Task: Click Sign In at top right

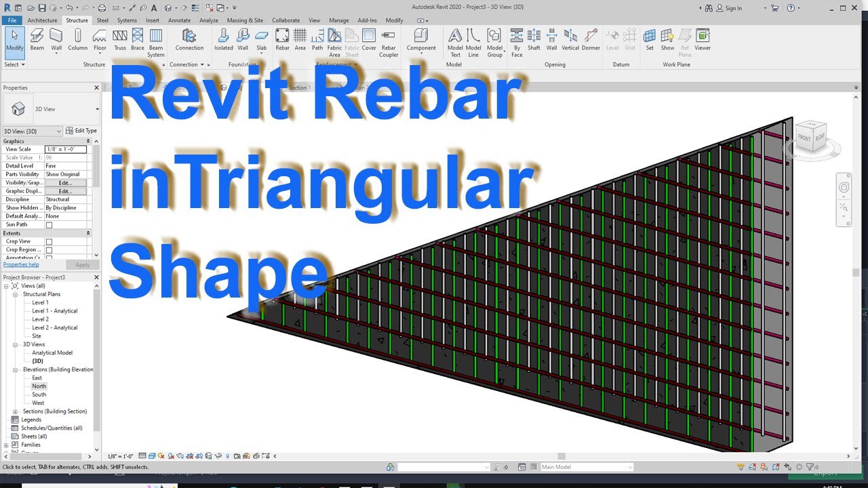Action: tap(729, 8)
